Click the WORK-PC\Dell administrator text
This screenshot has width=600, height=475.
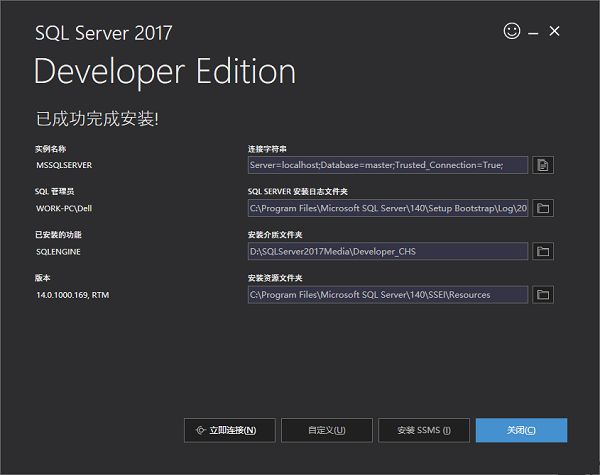coord(64,209)
